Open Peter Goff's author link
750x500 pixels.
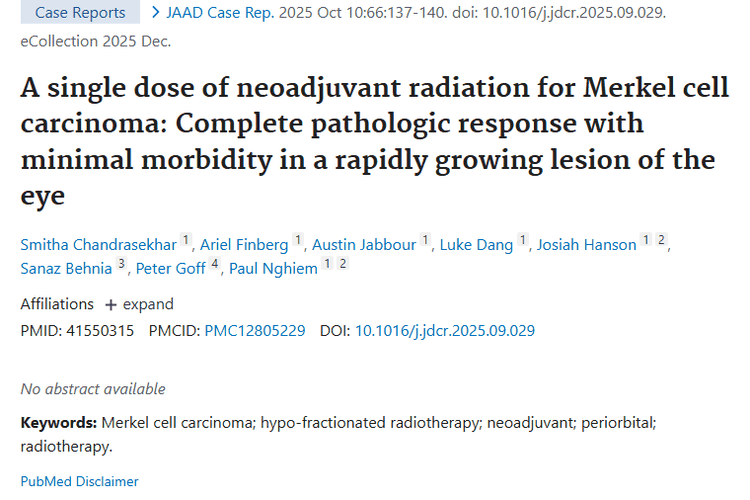coord(170,268)
